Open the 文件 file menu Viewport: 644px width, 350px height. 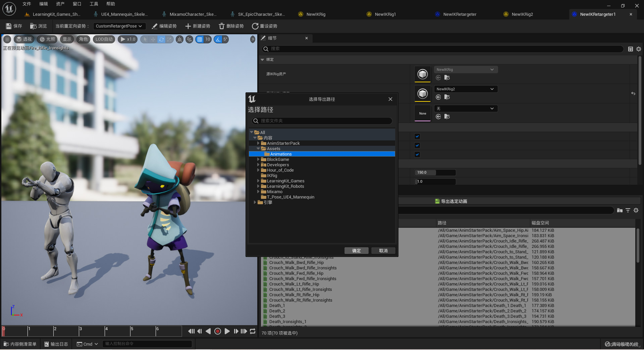(x=27, y=4)
